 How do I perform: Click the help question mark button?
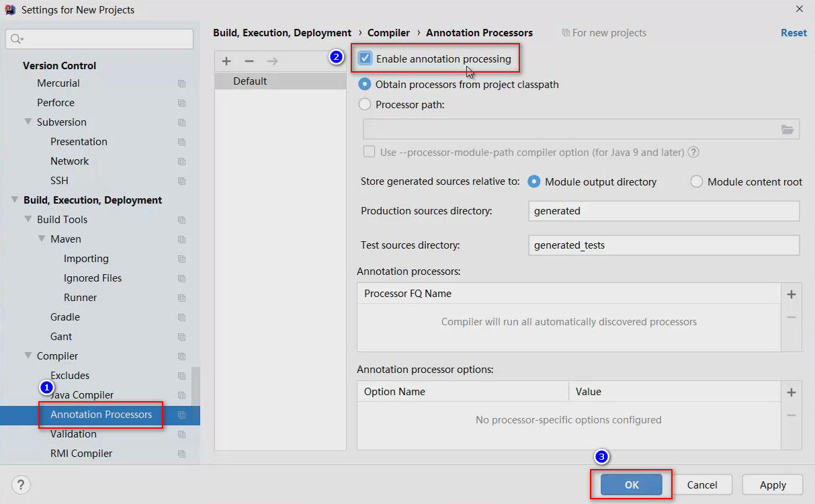point(21,485)
